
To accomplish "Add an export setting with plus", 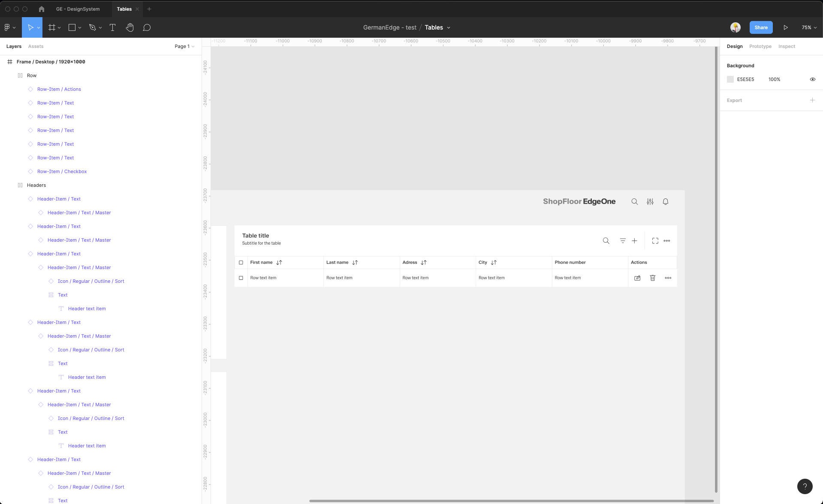I will point(812,100).
